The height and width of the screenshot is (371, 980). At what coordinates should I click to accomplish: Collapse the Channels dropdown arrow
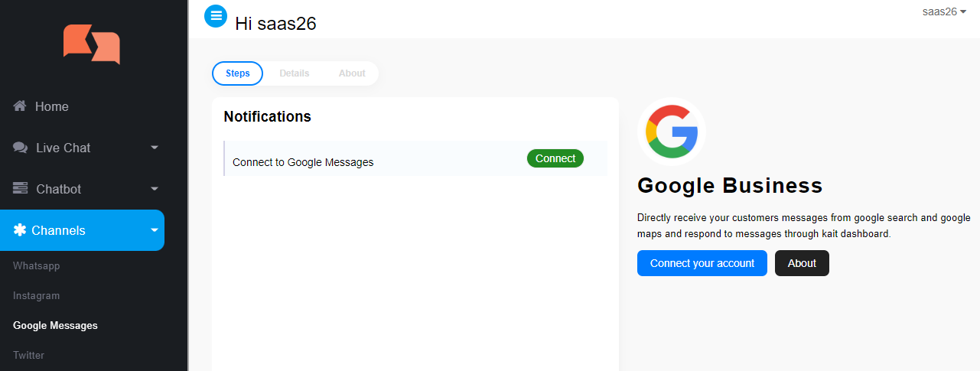[x=155, y=230]
